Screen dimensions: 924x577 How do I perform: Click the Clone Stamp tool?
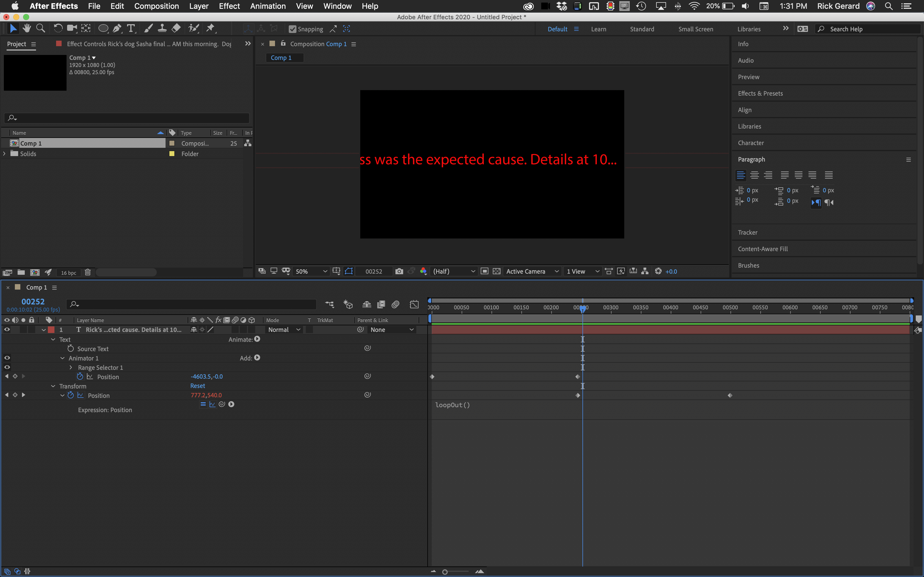[x=162, y=28]
